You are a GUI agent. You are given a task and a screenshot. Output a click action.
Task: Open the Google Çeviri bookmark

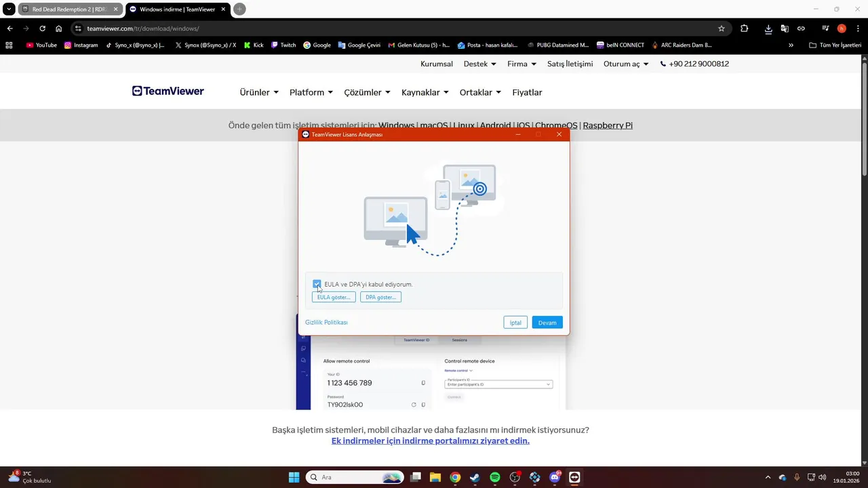click(359, 45)
